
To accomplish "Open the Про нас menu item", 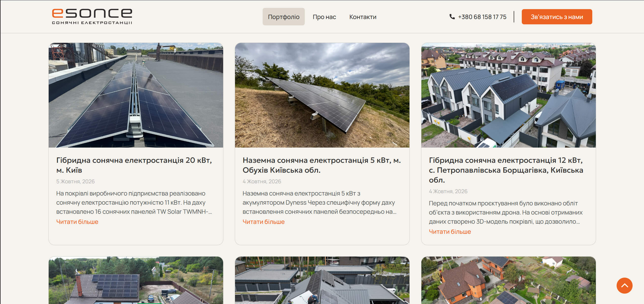I will click(324, 17).
